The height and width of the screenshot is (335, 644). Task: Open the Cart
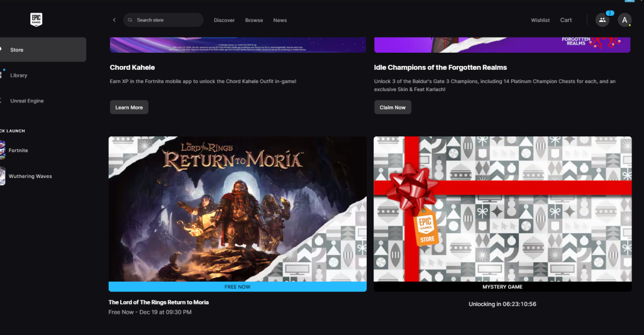[566, 20]
